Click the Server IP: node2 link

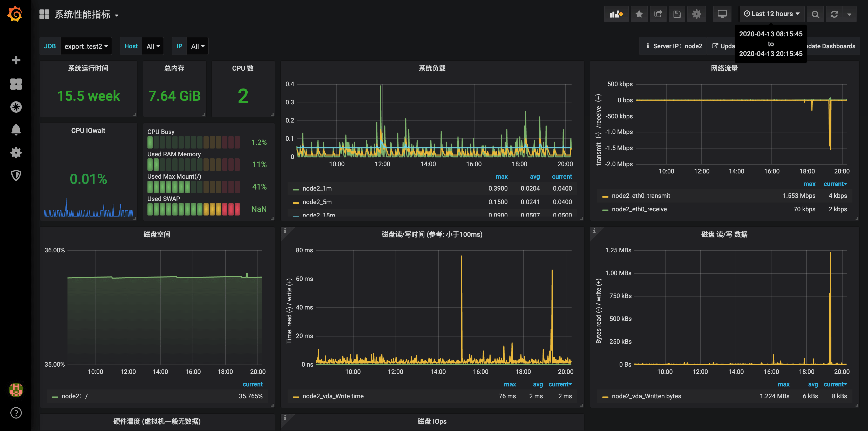pyautogui.click(x=674, y=46)
